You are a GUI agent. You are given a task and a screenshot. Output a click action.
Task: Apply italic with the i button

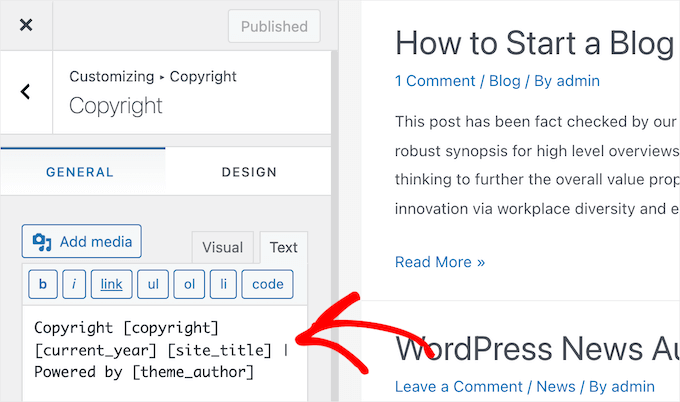point(74,284)
